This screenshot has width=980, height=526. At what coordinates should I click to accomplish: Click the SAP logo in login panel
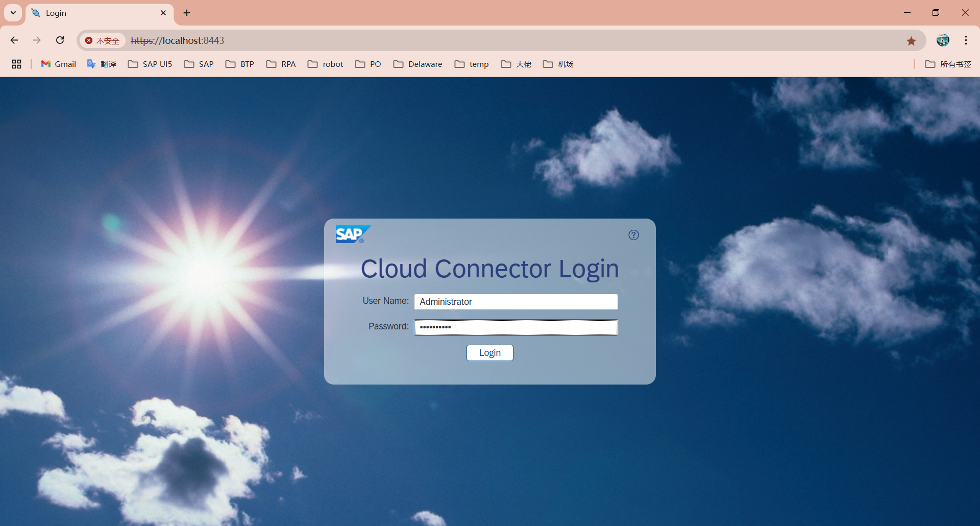click(x=353, y=234)
